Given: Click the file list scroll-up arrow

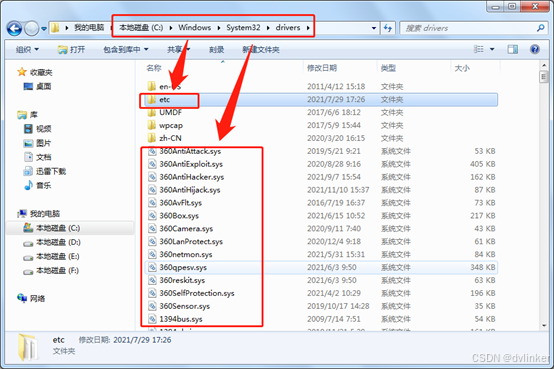Looking at the screenshot, I should (x=544, y=66).
